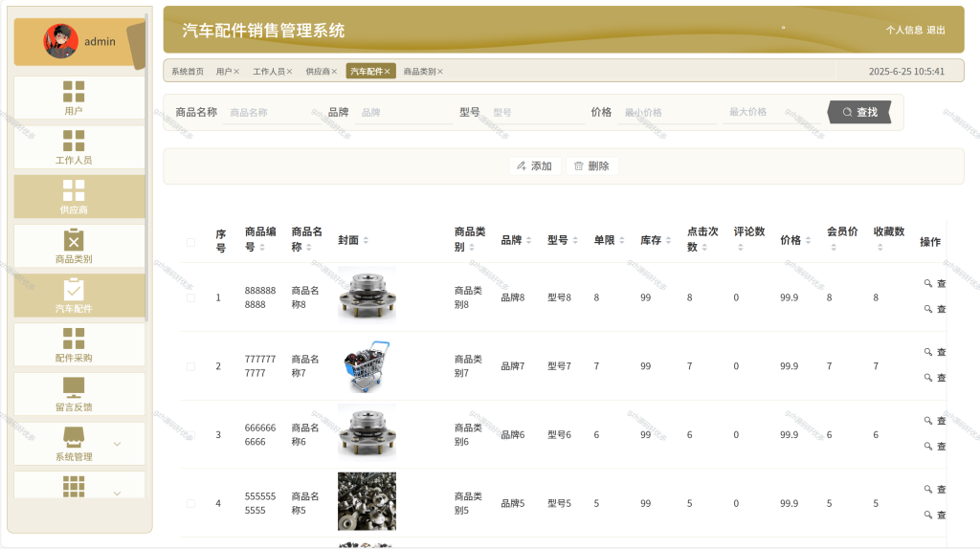Image resolution: width=980 pixels, height=549 pixels.
Task: Sort by 会员价 column header
Action: (842, 239)
